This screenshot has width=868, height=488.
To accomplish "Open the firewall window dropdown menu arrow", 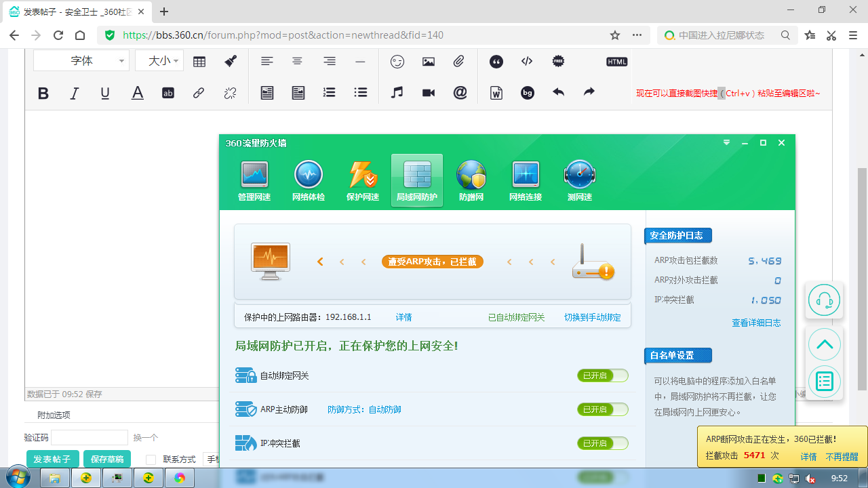I will point(726,143).
